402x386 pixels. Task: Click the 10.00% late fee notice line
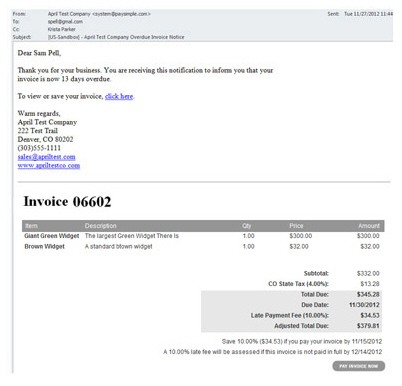273,352
